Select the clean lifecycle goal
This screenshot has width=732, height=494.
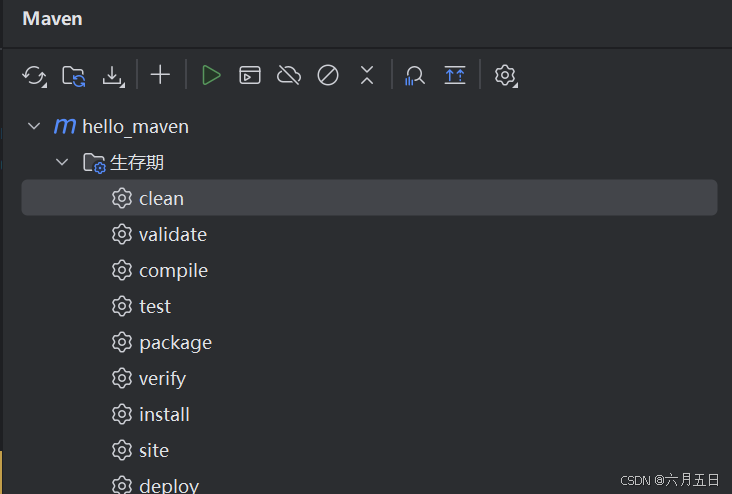(x=369, y=198)
